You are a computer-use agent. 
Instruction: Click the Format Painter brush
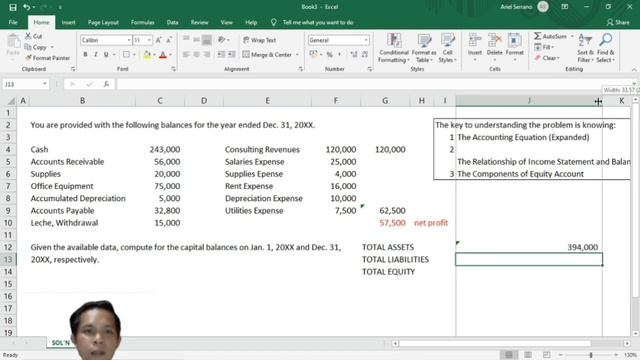coord(28,58)
